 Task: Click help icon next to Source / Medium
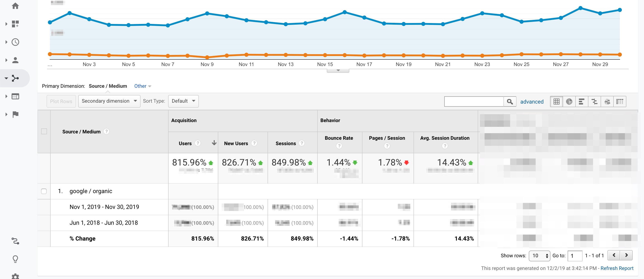[x=106, y=131]
